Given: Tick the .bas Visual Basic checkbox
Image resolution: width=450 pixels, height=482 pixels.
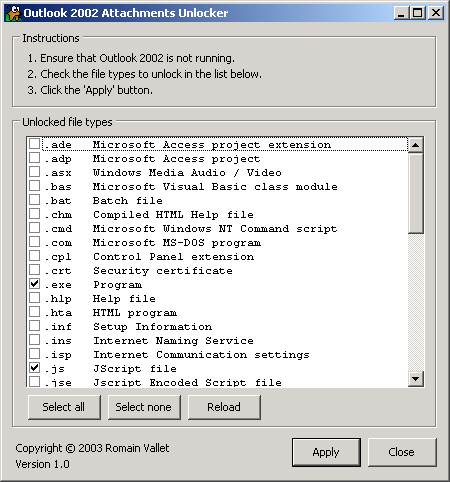Looking at the screenshot, I should pyautogui.click(x=35, y=186).
